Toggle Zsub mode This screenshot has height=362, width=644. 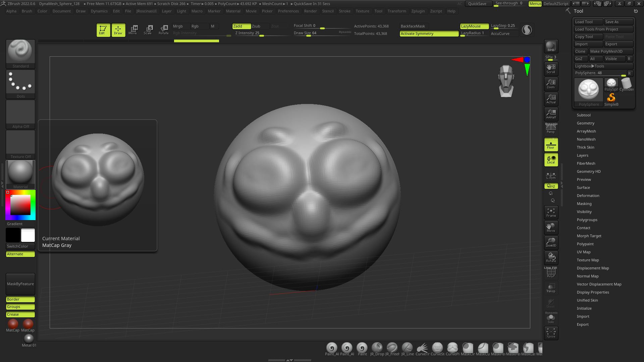(x=260, y=26)
